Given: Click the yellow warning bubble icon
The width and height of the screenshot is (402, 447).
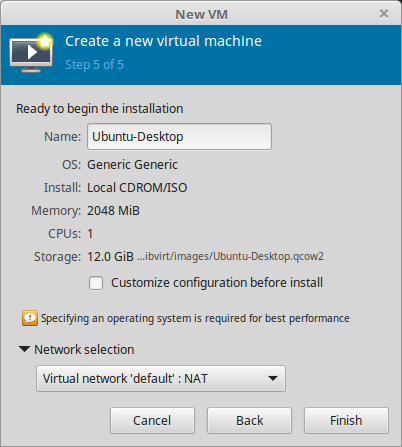Looking at the screenshot, I should 30,318.
